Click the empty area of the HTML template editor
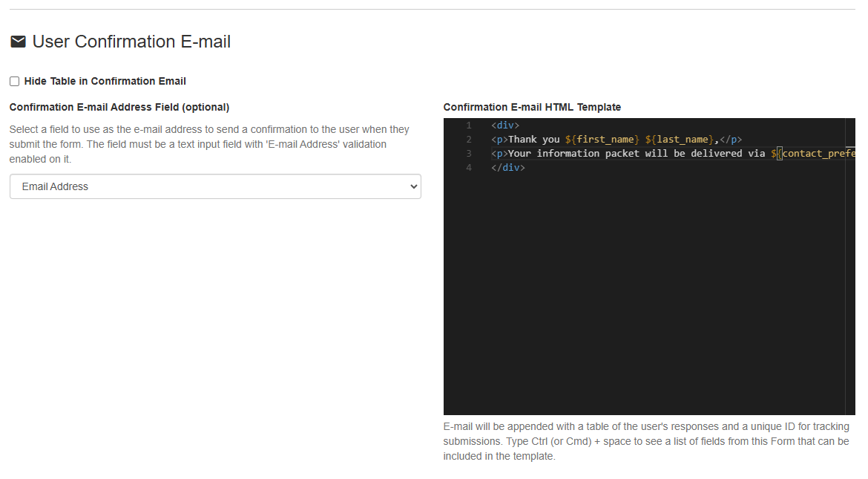This screenshot has height=479, width=868. [x=645, y=294]
